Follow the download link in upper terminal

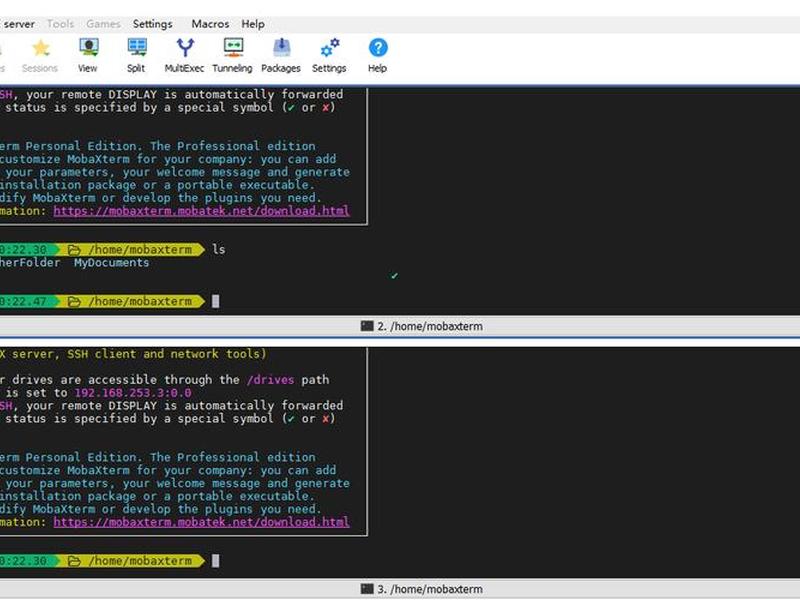point(202,211)
